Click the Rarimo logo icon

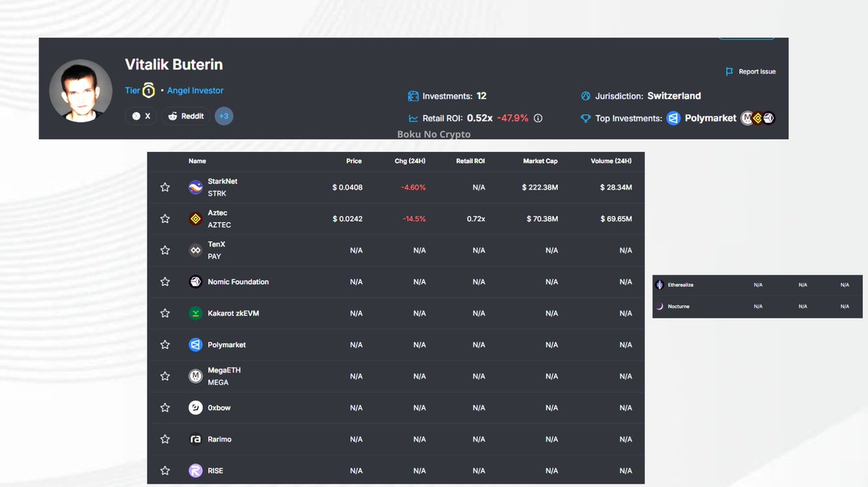click(x=195, y=439)
